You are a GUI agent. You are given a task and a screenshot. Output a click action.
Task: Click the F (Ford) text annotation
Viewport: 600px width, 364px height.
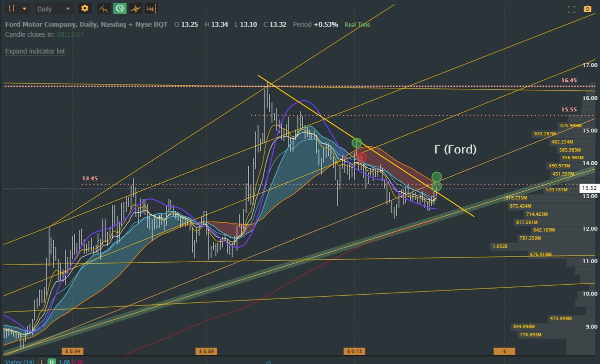tap(455, 149)
